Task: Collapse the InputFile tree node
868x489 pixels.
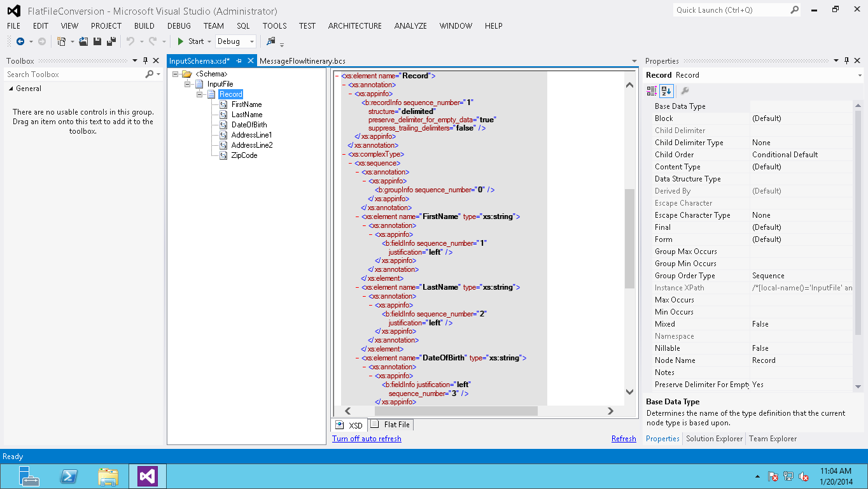Action: [x=188, y=84]
